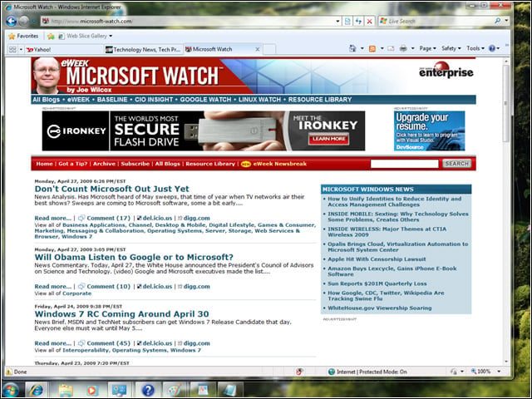The width and height of the screenshot is (532, 399).
Task: Click the del.icio.us icon under Don't Count Microsoft Out
Action: coord(139,218)
